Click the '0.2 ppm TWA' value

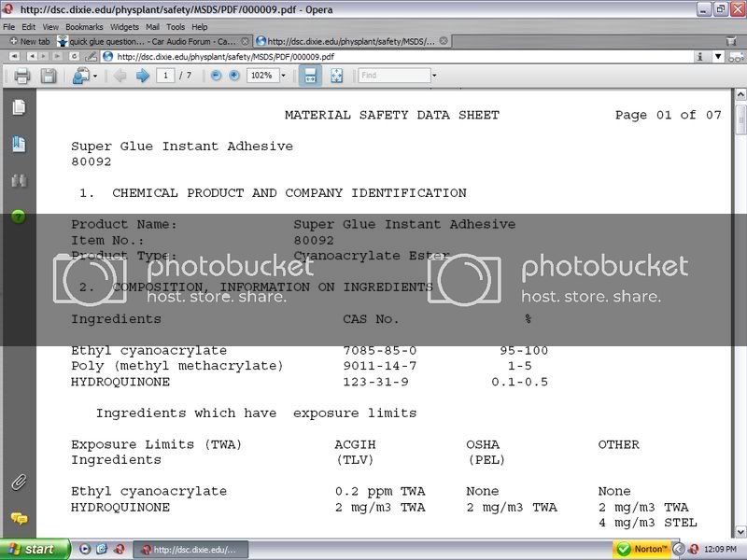coord(380,491)
